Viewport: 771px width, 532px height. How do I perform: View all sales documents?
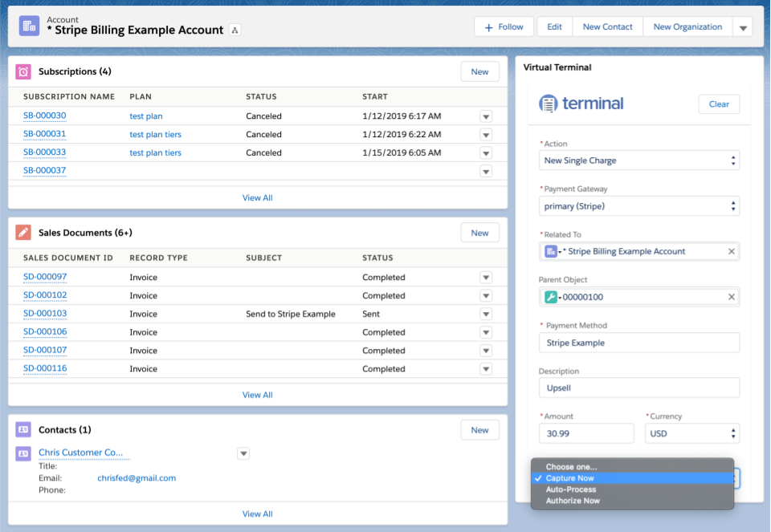tap(257, 395)
